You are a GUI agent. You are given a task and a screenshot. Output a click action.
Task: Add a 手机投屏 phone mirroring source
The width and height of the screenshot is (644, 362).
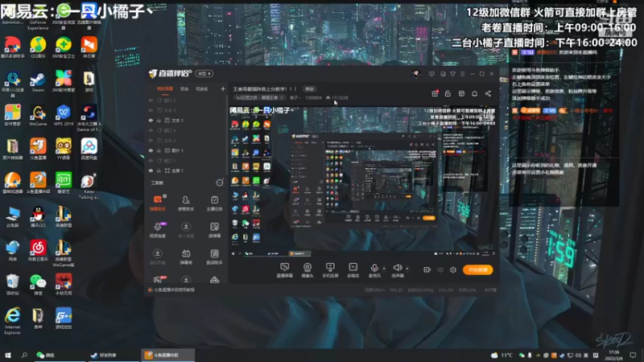pyautogui.click(x=330, y=270)
